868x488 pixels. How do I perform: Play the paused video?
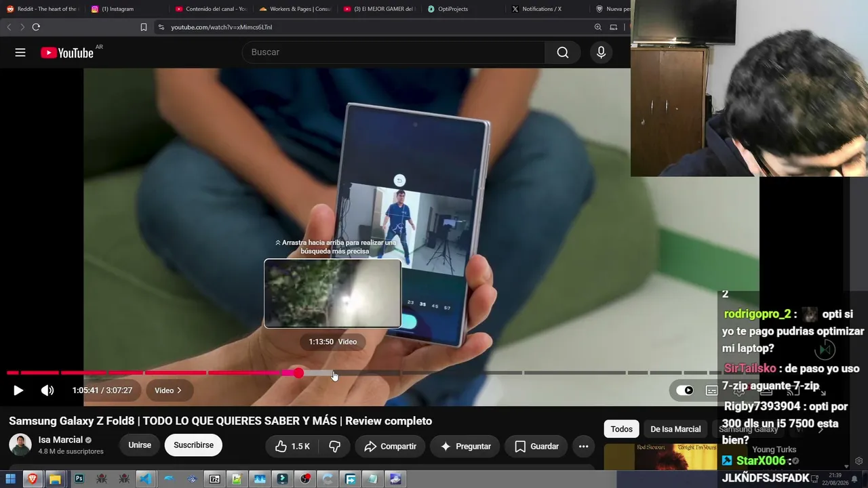tap(18, 390)
